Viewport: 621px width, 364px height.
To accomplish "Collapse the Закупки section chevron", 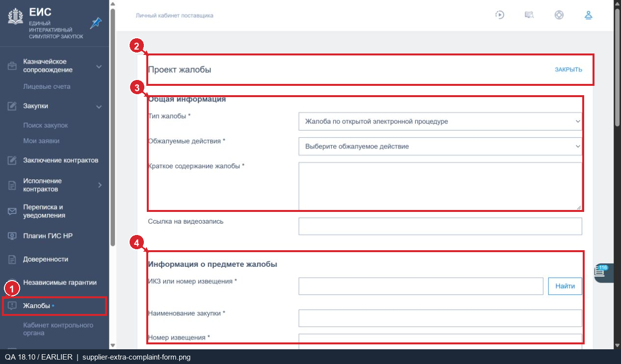I will 99,106.
